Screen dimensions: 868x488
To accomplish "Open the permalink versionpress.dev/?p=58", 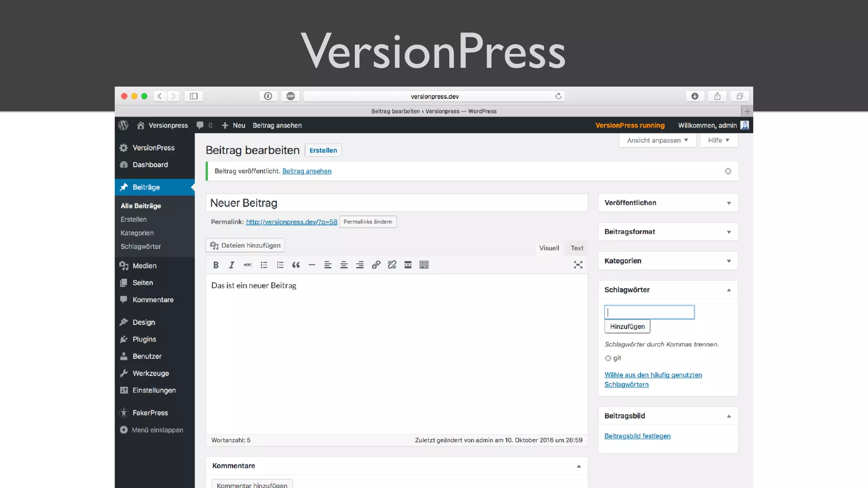I will click(x=292, y=222).
